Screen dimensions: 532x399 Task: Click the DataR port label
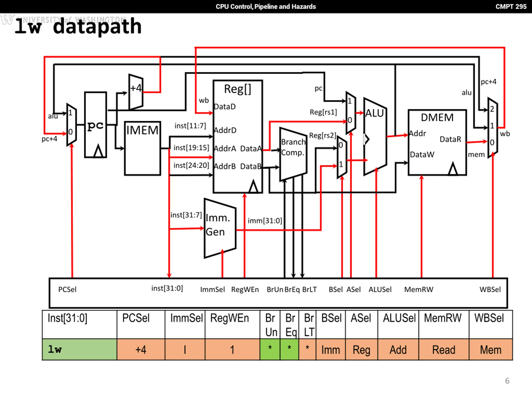pyautogui.click(x=451, y=139)
